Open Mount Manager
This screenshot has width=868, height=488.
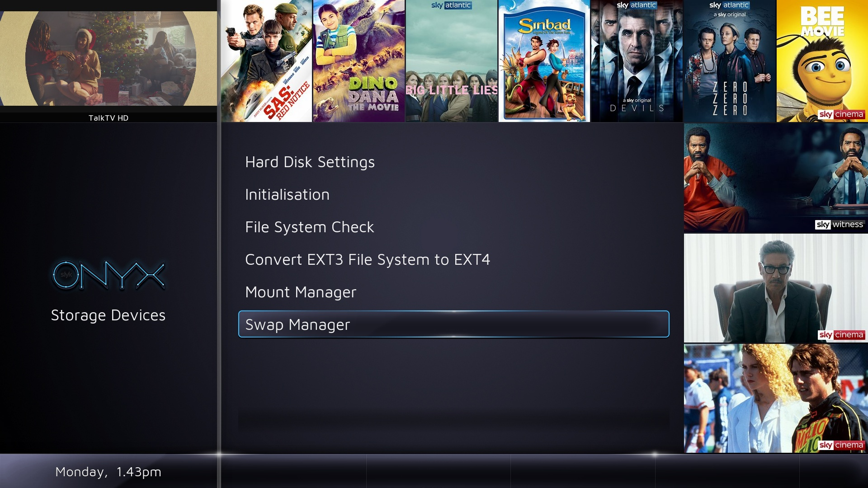(453, 292)
